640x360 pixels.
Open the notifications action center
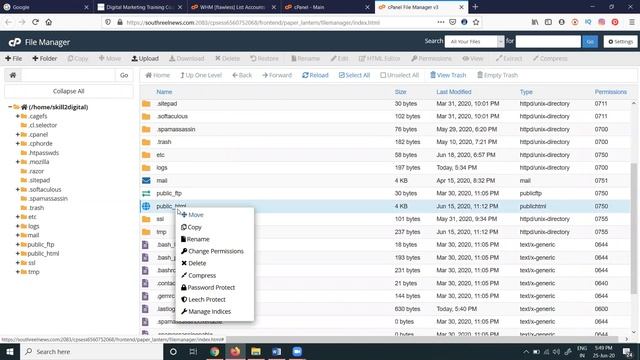[x=627, y=351]
